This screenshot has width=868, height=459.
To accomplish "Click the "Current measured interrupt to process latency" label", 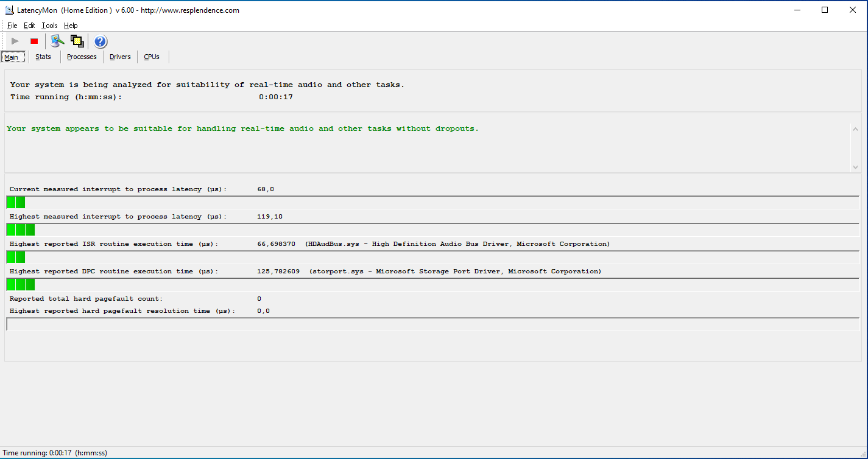I will [118, 189].
